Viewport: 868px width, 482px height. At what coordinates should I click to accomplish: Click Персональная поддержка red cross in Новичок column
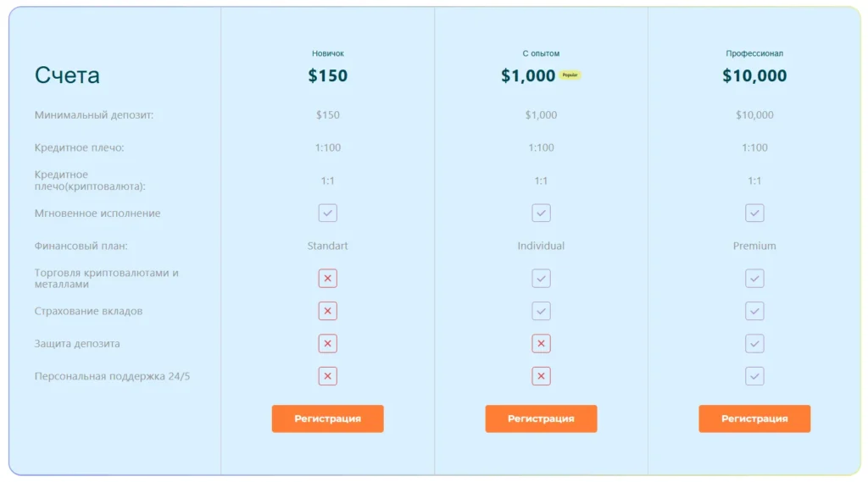328,376
